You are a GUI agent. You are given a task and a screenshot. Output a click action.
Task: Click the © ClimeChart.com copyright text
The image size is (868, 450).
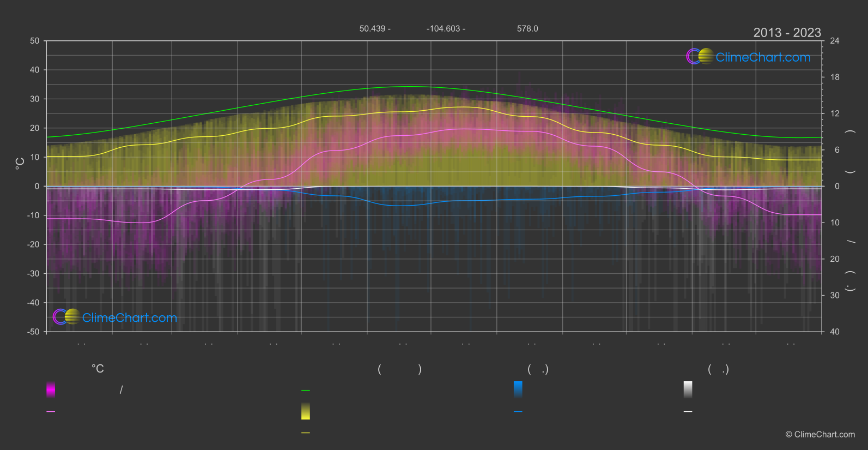click(x=820, y=435)
